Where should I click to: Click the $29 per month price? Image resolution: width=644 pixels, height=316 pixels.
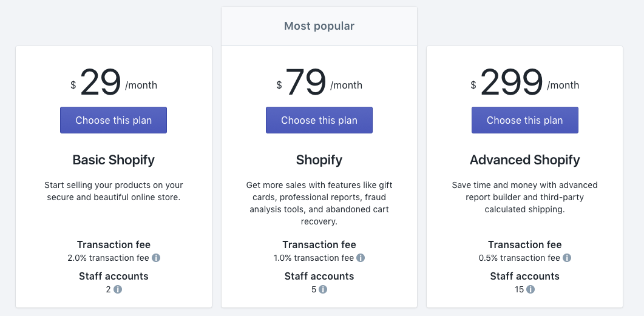click(x=114, y=83)
